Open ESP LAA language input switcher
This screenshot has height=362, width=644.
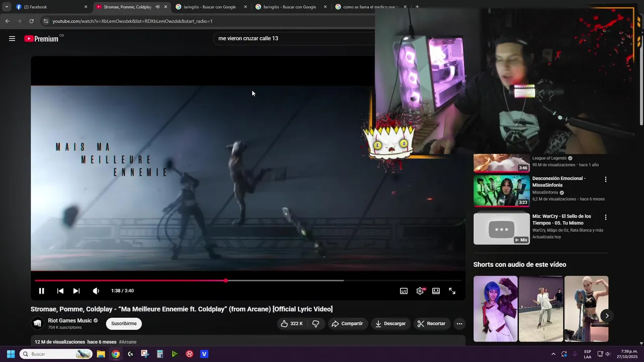click(x=587, y=354)
